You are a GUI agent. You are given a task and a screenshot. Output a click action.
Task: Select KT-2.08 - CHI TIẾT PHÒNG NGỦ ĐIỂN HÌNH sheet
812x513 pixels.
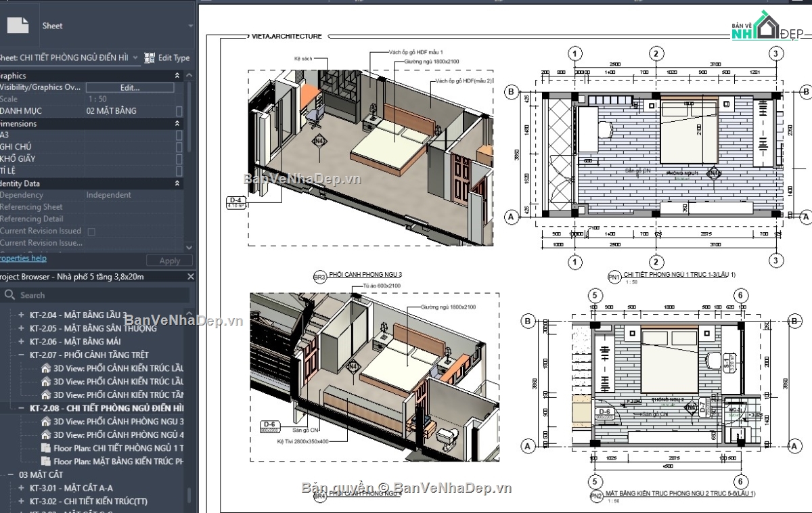[x=106, y=409]
